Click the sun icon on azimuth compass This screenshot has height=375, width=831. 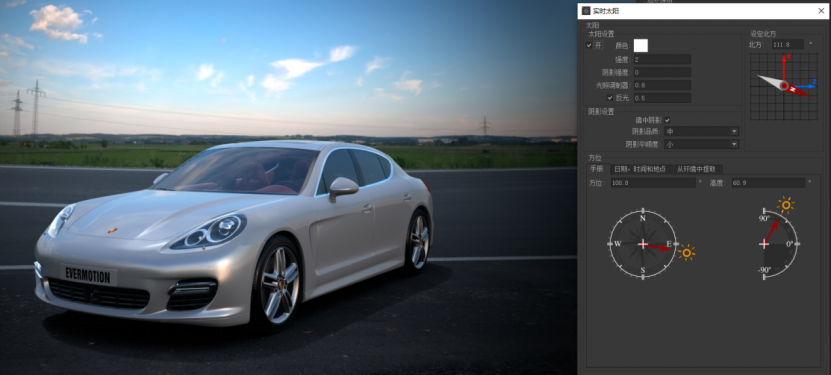pos(687,253)
